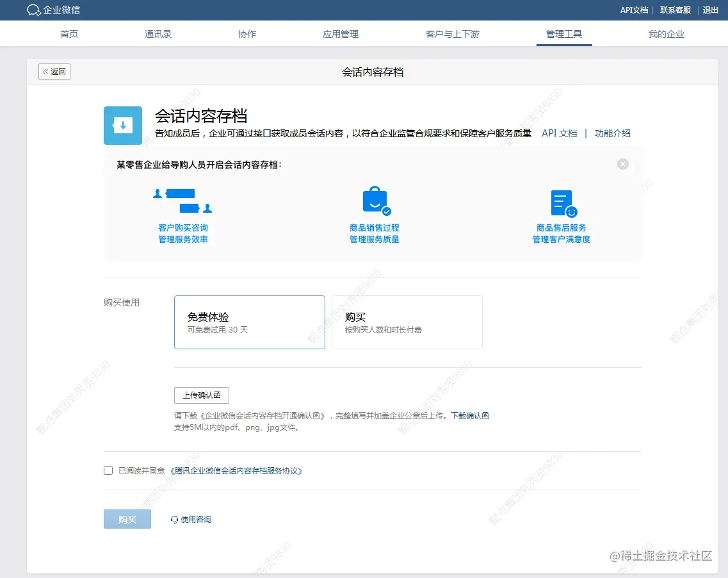Viewport: 728px width, 578px height.
Task: Open 腾讯企业微信会话内容存档服务协议 link
Action: (x=236, y=471)
